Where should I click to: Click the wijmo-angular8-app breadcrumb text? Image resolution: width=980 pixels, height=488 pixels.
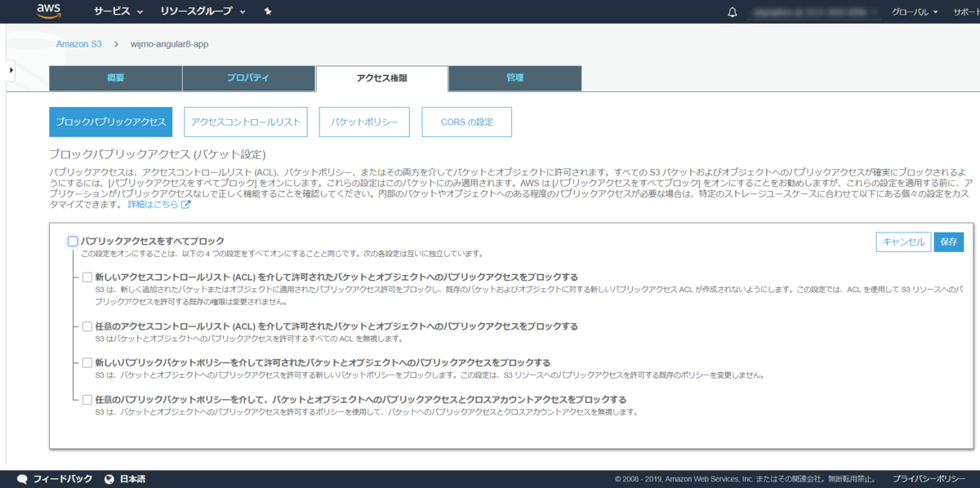point(170,44)
